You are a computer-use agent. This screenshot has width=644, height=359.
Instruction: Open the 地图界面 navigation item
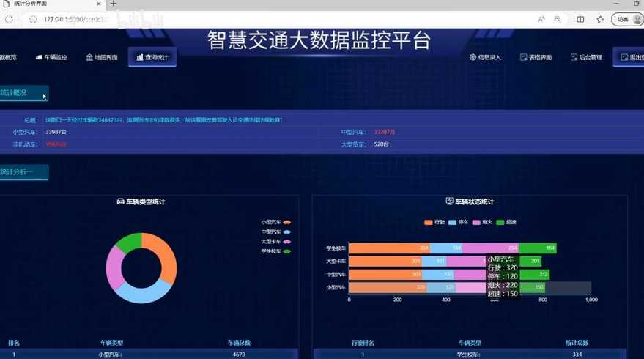102,57
